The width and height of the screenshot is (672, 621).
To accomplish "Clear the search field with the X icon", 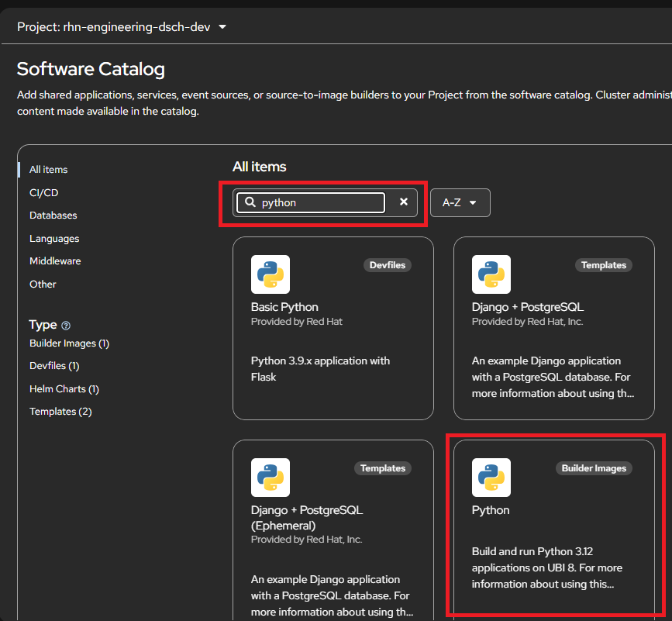I will [403, 202].
